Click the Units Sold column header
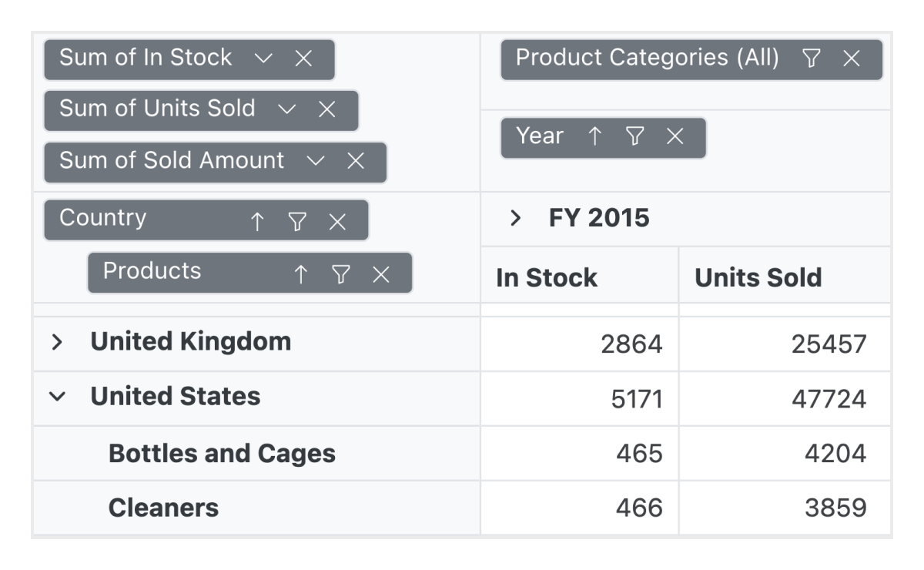924x570 pixels. pyautogui.click(x=758, y=278)
